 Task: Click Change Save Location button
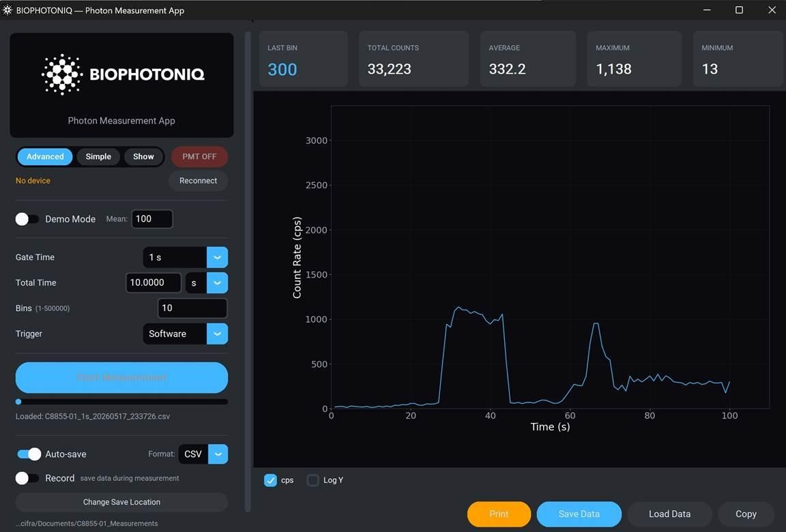[122, 502]
